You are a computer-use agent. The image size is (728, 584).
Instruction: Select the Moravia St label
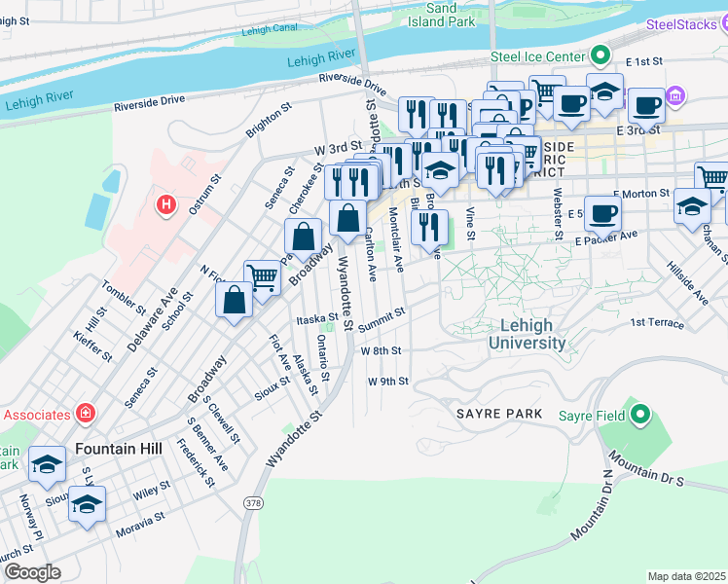(x=140, y=525)
